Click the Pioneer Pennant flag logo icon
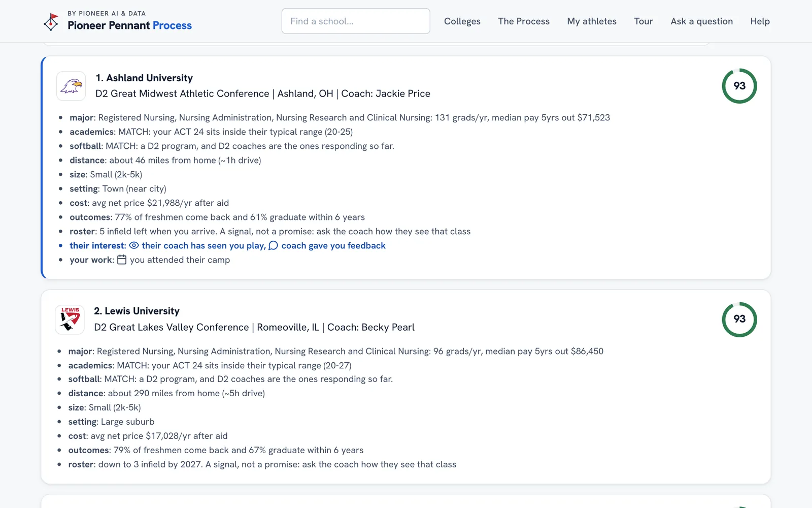 [51, 21]
